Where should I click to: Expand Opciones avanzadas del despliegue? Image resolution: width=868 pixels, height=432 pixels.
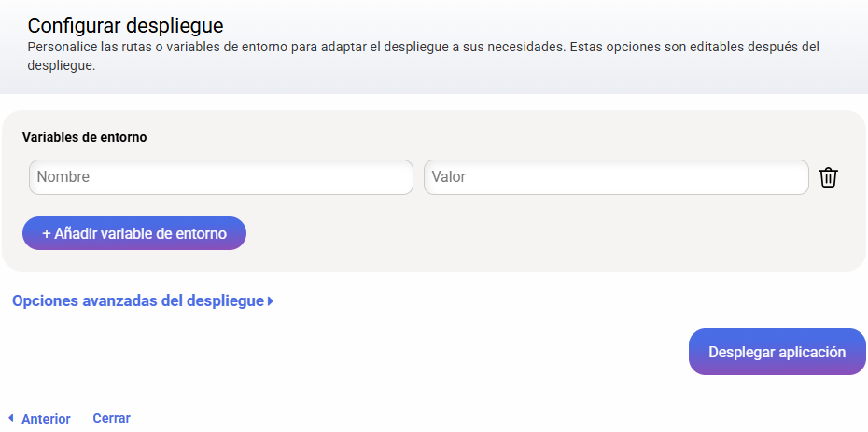[143, 300]
